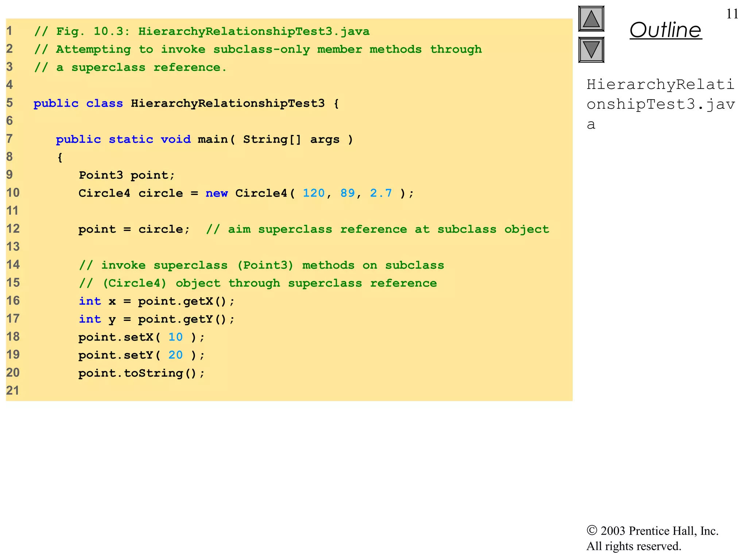This screenshot has width=747, height=560.
Task: Click line 2 comment about subclass-only member methods
Action: (x=258, y=50)
